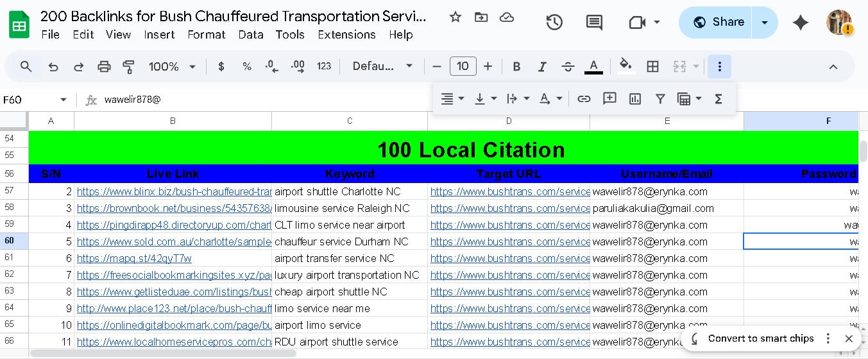Select borders tool
This screenshot has width=868, height=359.
[652, 66]
